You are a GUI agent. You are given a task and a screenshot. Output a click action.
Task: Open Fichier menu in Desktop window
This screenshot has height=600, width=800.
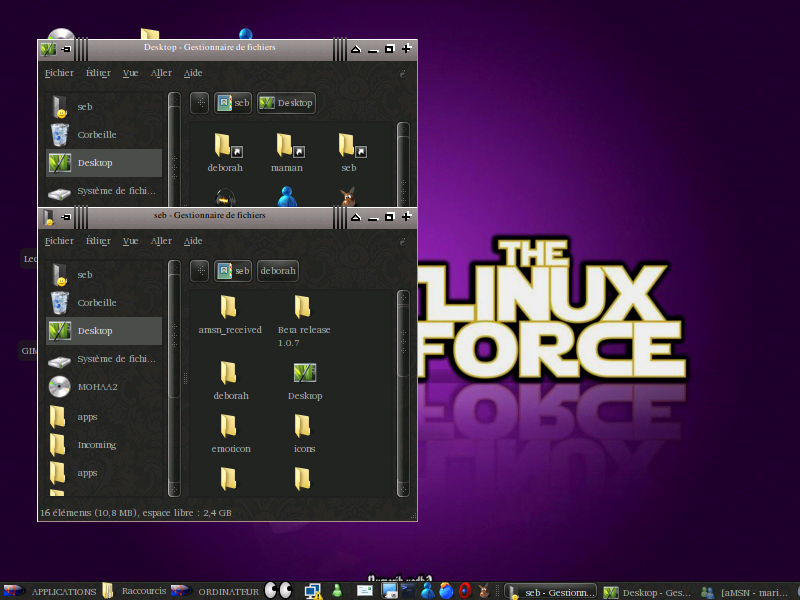point(59,73)
